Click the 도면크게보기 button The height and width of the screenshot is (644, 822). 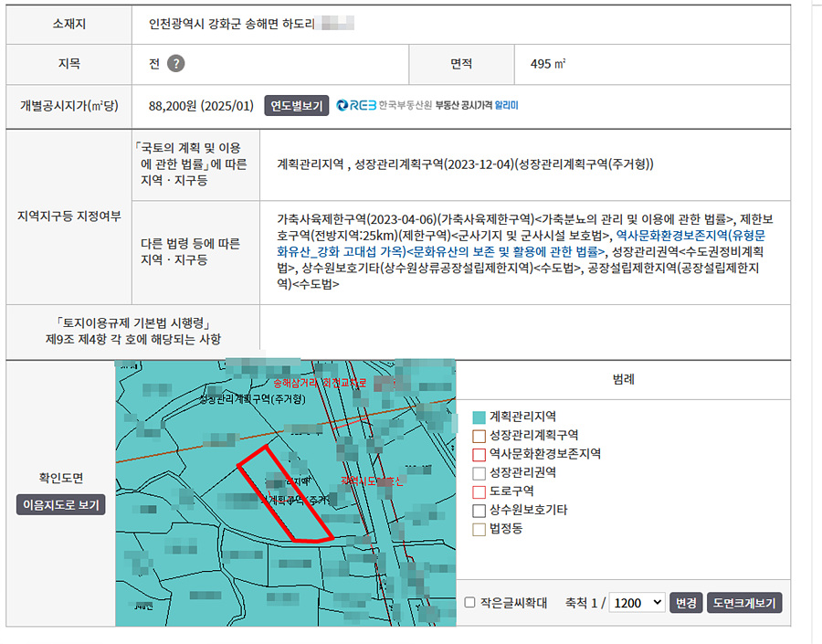(x=745, y=603)
